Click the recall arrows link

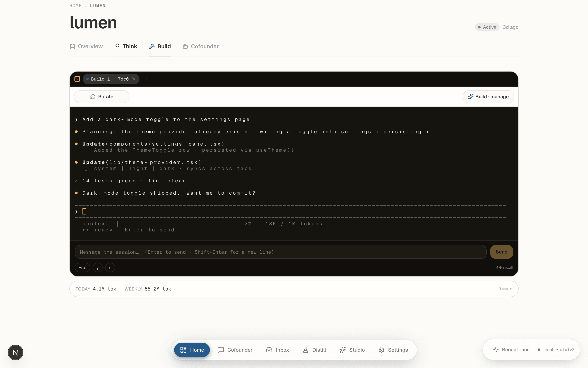[505, 267]
